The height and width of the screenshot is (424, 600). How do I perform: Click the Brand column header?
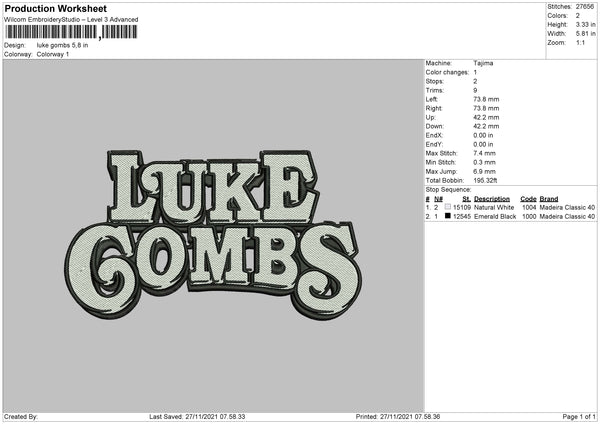click(549, 199)
